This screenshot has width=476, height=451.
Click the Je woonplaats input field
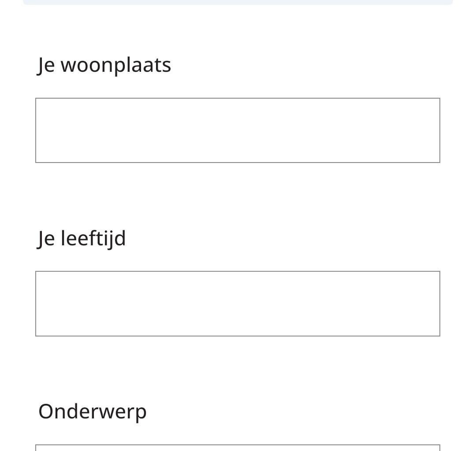point(238,130)
